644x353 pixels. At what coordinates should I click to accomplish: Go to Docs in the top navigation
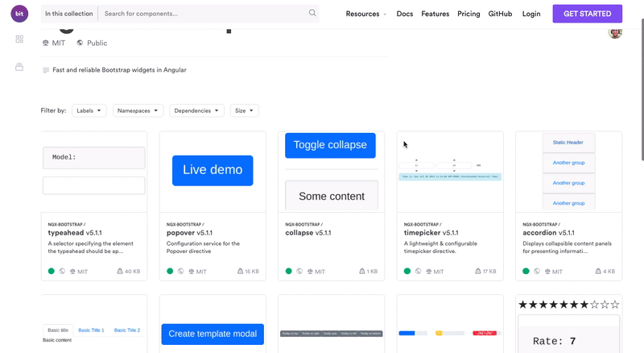tap(405, 14)
